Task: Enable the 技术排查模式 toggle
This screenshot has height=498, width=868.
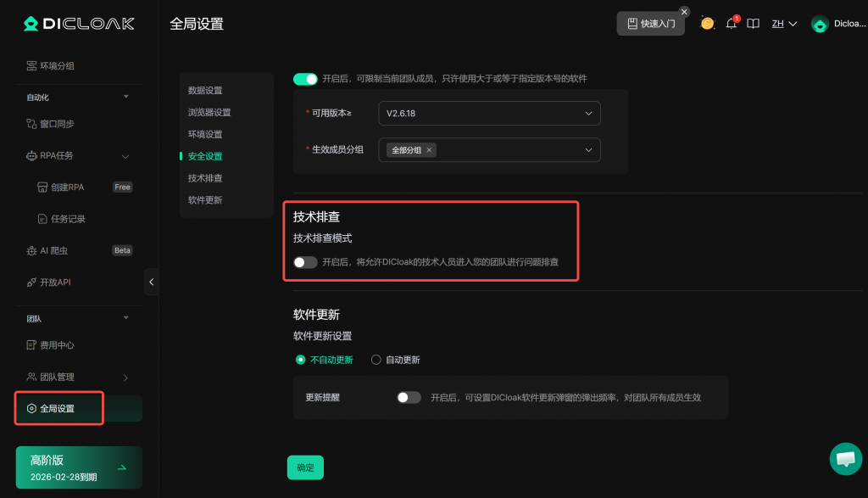Action: [305, 262]
